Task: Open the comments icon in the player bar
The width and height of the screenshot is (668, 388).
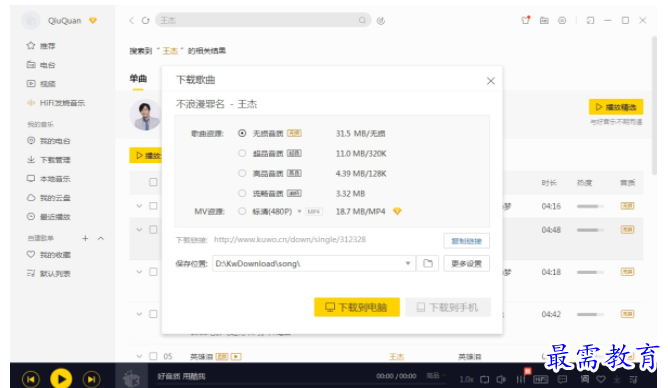Action: pyautogui.click(x=562, y=379)
